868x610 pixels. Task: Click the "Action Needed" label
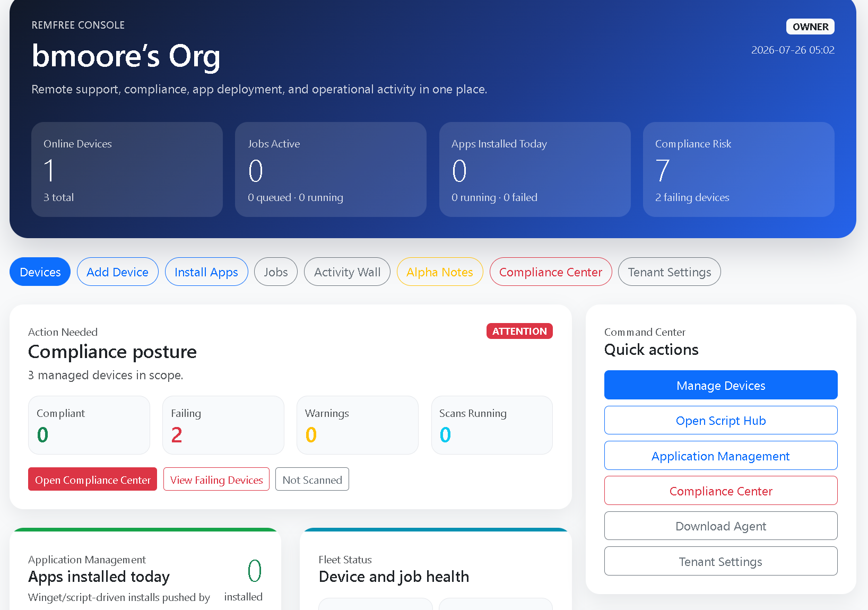point(63,332)
